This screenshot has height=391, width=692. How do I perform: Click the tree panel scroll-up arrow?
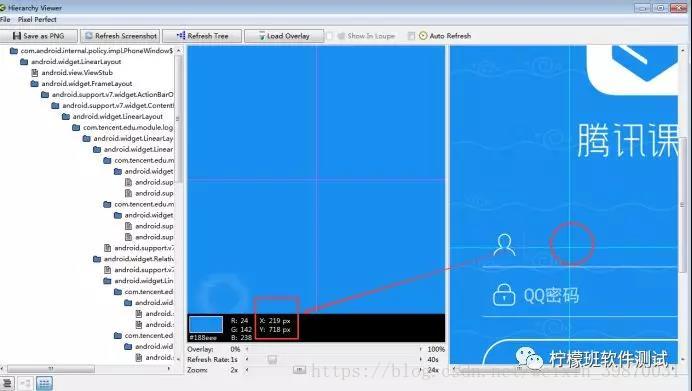[178, 50]
